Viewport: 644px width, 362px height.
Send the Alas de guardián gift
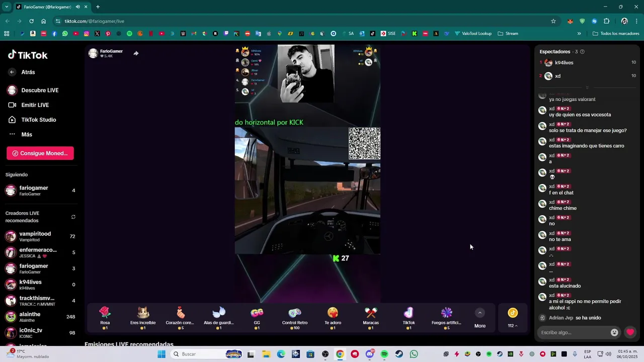pos(219,318)
